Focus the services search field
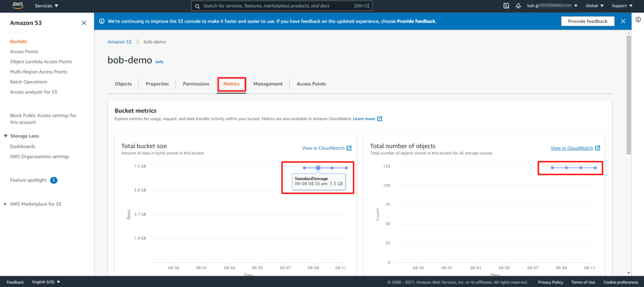 tap(282, 6)
